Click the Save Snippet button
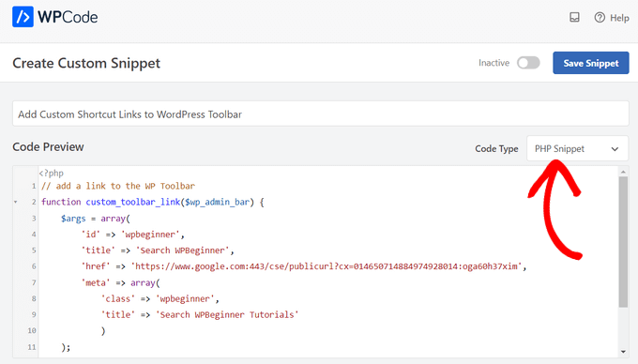This screenshot has width=638, height=364. (x=590, y=63)
